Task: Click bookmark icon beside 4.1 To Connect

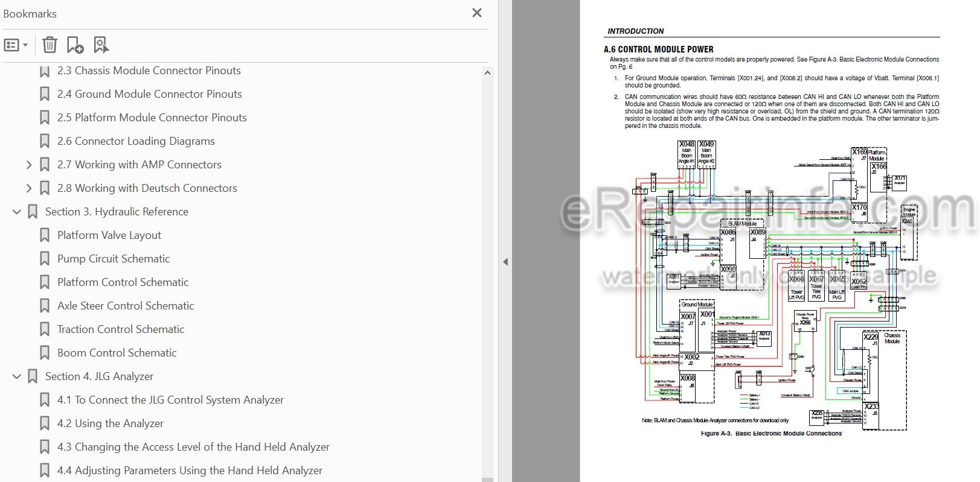Action: (44, 401)
